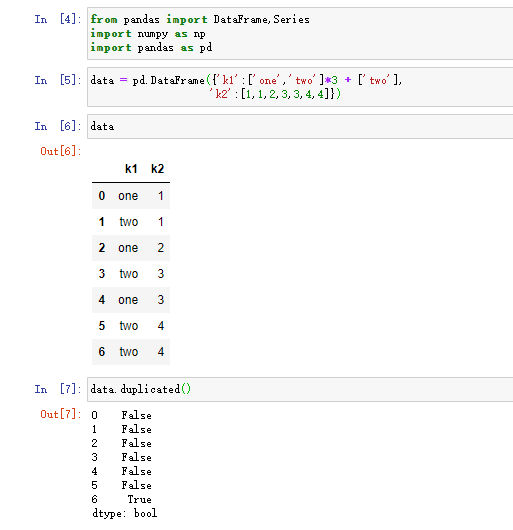Click the k2 column header

[x=157, y=169]
